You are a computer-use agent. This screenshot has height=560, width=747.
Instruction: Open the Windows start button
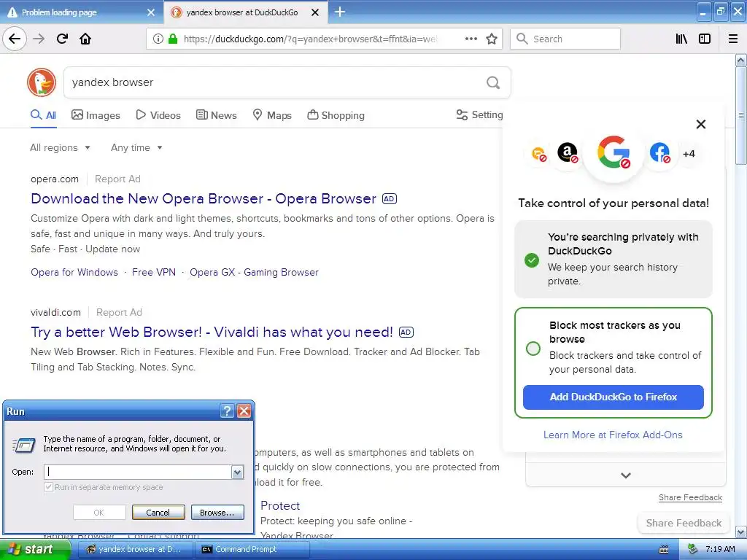(x=34, y=549)
